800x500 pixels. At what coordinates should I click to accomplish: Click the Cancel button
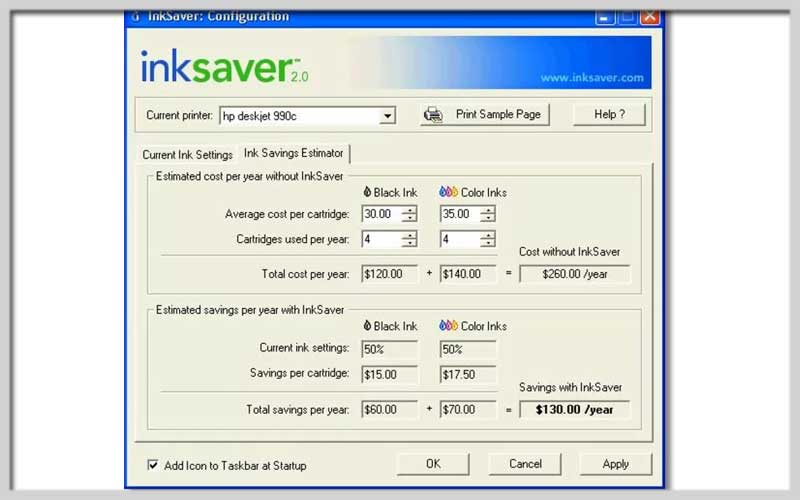[x=525, y=464]
